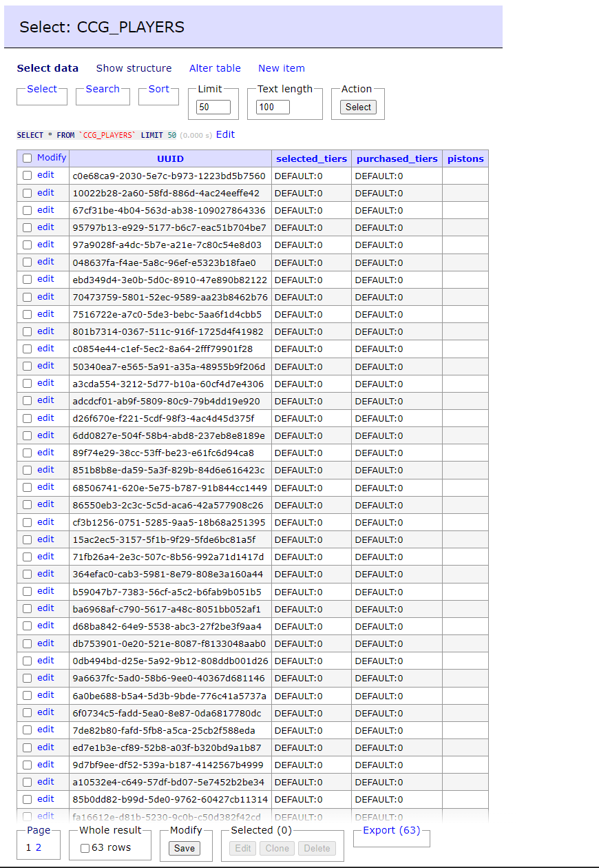The width and height of the screenshot is (599, 868).
Task: Click UUID 851b8b8e-da59-5a3f-829b-84d6e616423c
Action: [169, 470]
